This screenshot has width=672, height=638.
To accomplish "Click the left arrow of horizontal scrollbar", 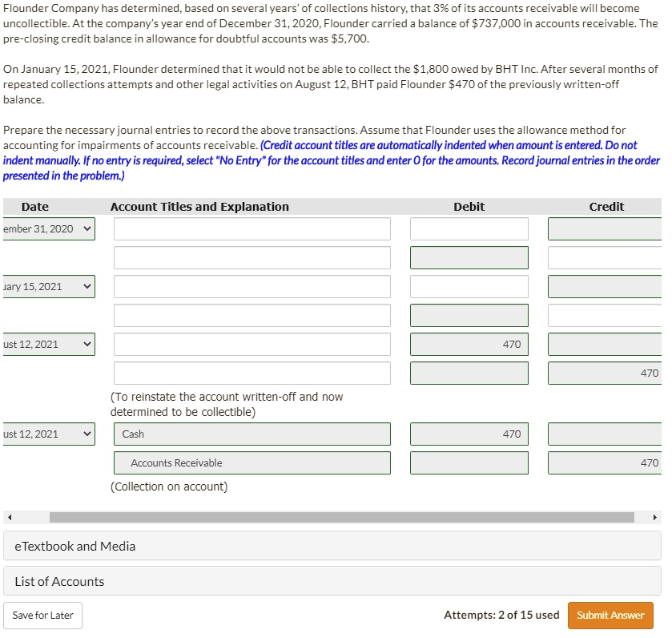I will 10,518.
